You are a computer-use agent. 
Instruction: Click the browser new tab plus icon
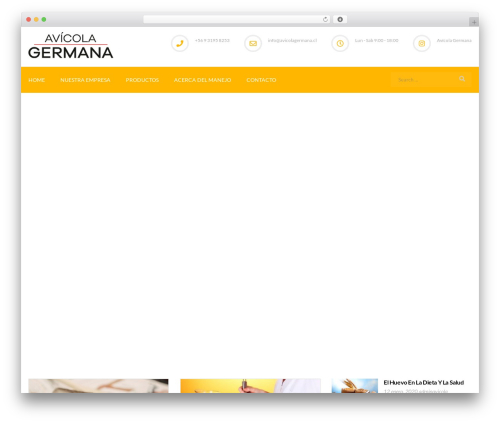[474, 22]
